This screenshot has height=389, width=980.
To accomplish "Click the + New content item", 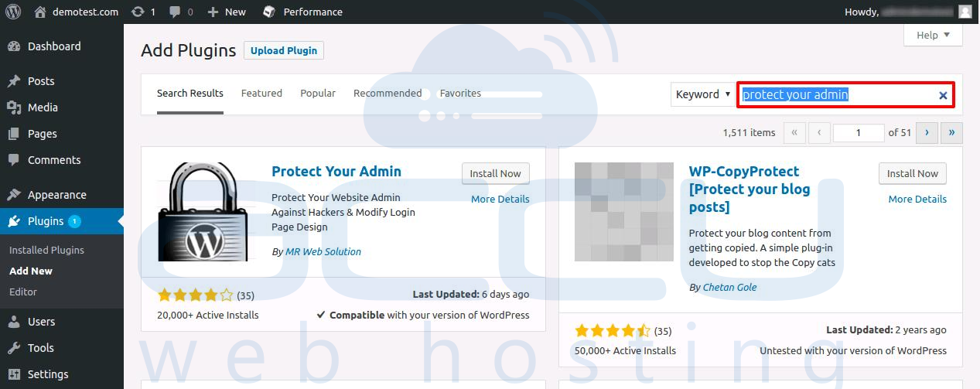I will pos(227,12).
